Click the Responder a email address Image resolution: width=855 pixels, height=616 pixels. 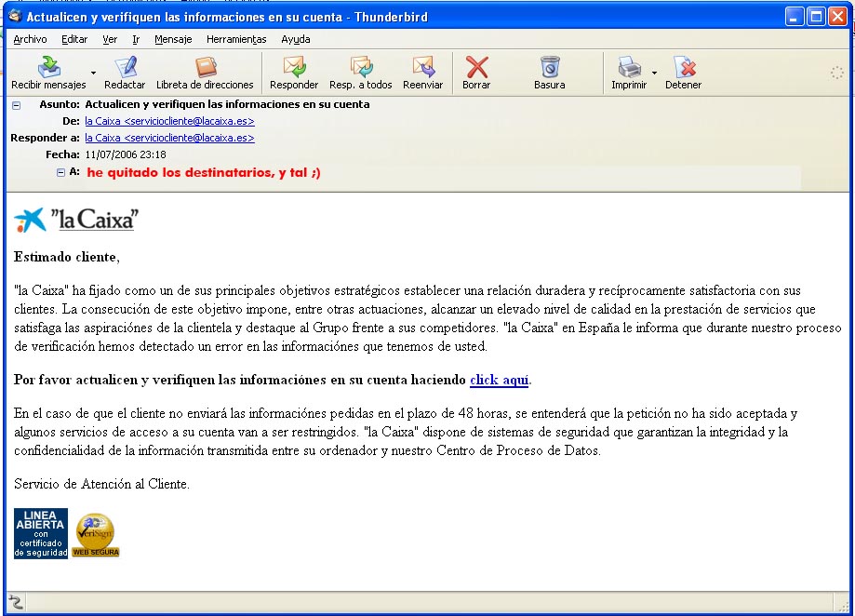point(169,138)
